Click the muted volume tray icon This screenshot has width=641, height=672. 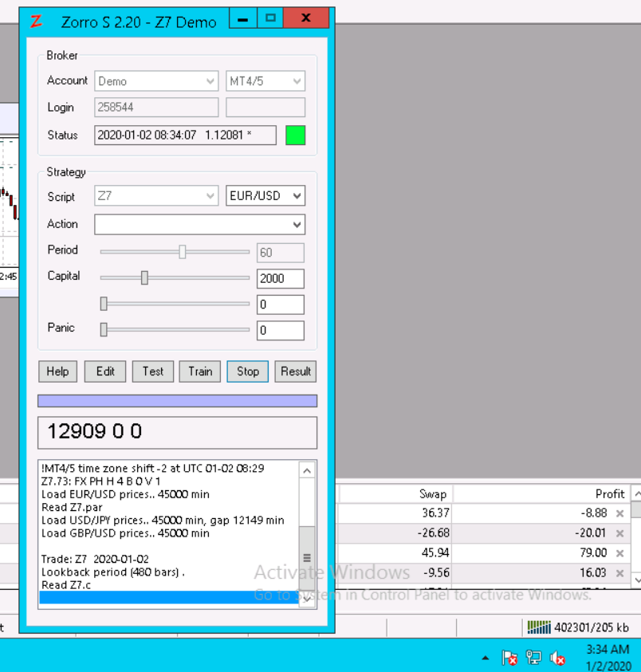pos(557,658)
